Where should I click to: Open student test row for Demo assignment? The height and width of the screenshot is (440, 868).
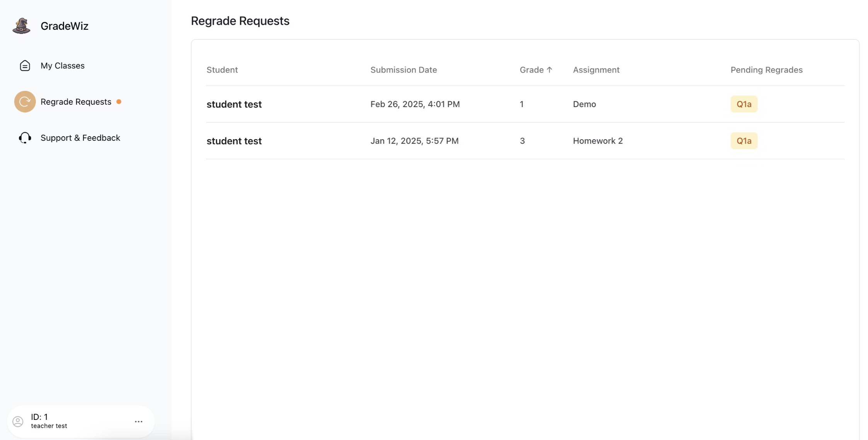[234, 104]
